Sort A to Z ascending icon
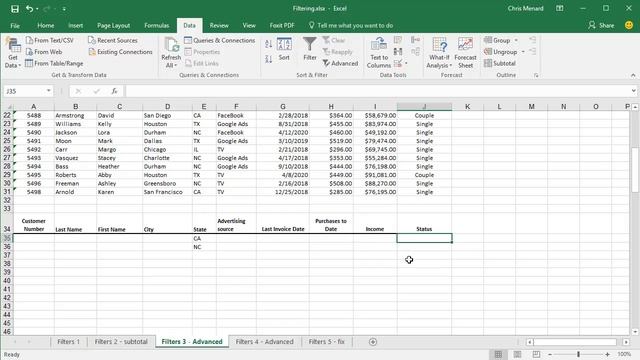This screenshot has width=640, height=360. pos(268,44)
